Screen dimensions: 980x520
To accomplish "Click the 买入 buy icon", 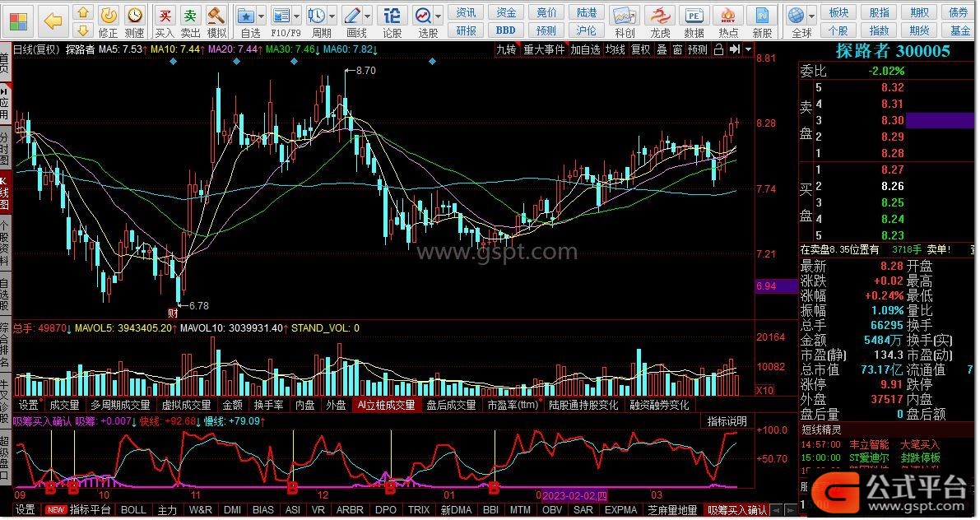I will click(165, 21).
